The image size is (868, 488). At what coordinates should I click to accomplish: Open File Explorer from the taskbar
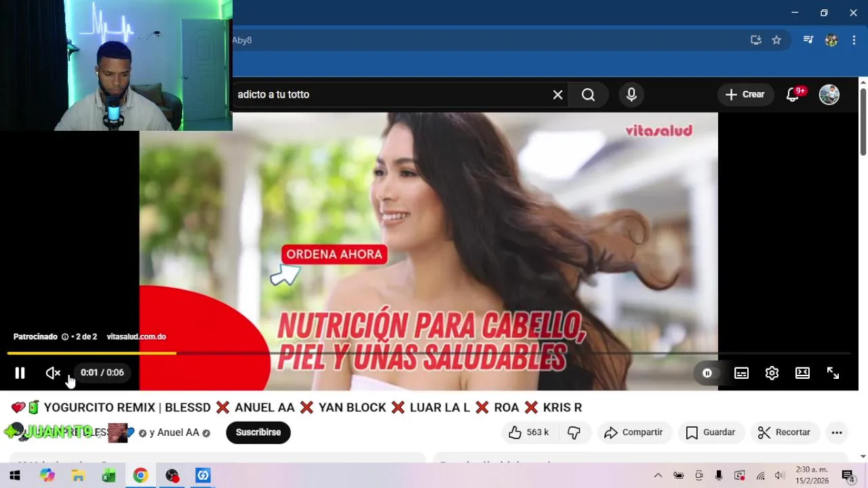78,476
